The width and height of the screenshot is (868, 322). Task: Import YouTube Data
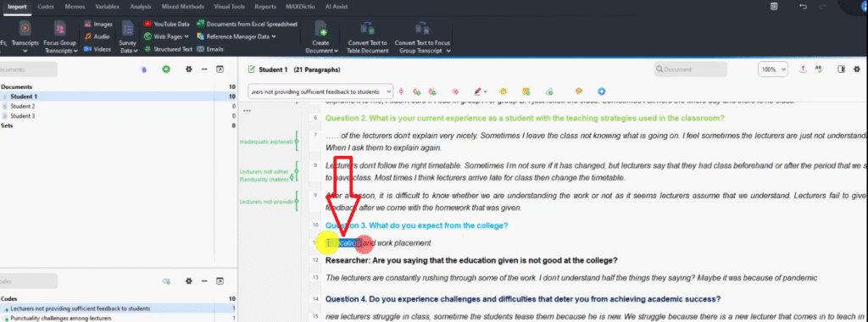pos(167,25)
